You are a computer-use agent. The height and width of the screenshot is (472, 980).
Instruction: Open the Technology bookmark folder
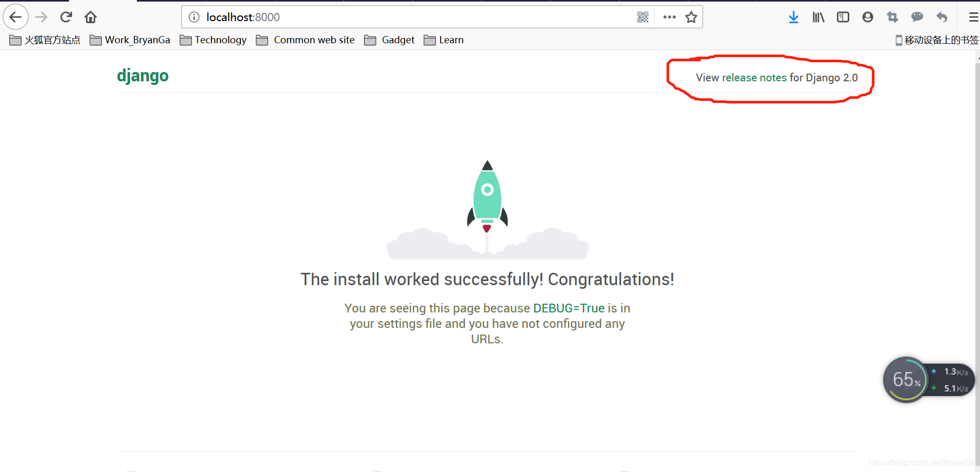point(213,40)
